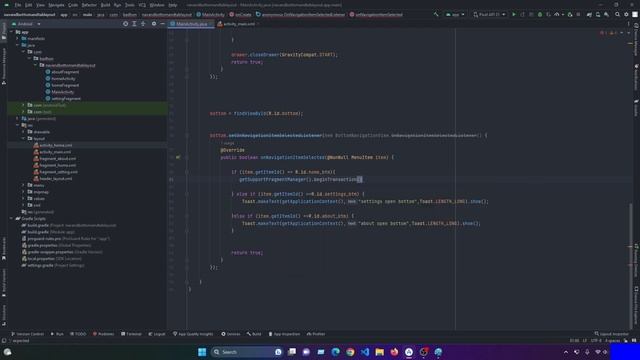
Task: Click the collapse all icon in Project panel
Action: (143, 24)
